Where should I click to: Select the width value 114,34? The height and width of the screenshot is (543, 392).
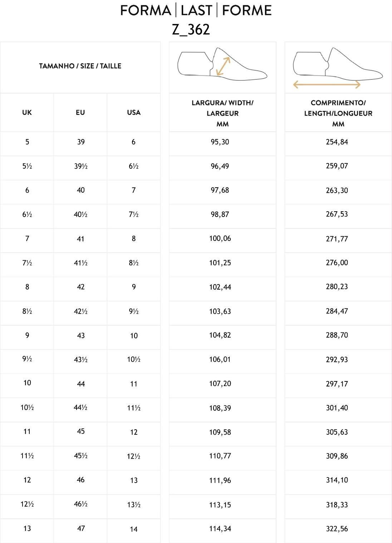[220, 529]
